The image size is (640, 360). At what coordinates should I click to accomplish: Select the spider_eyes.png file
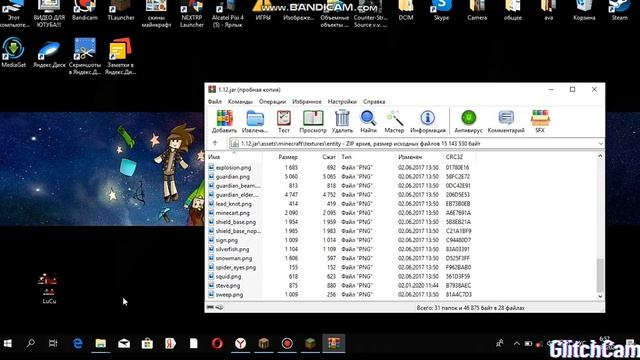(232, 267)
